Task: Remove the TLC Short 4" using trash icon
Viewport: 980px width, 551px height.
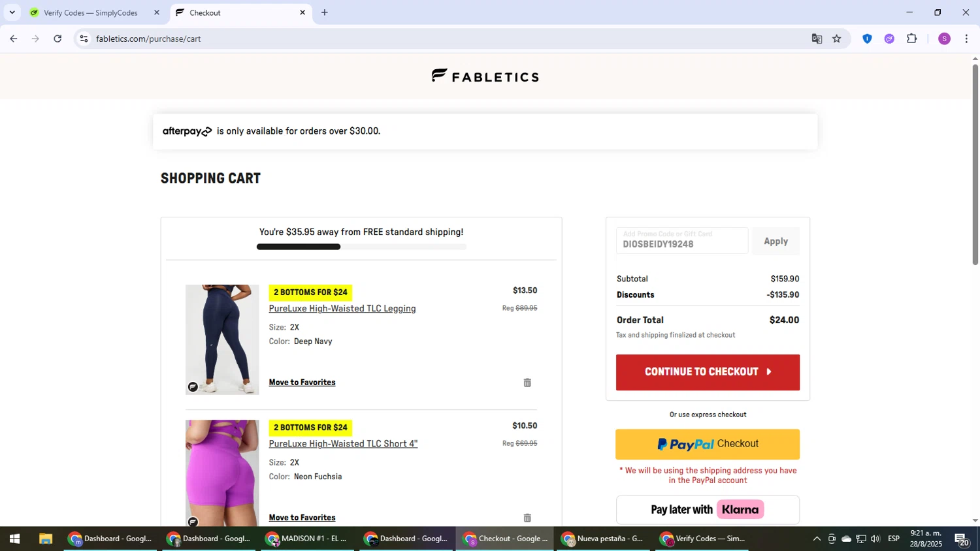Action: click(x=527, y=518)
